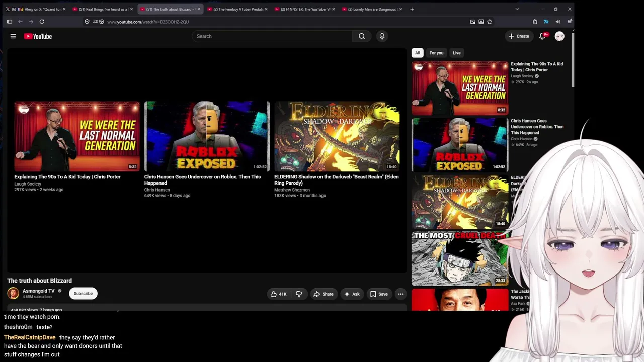Switch to 'F1NN5TER: The YouTuber' tab

tap(304, 9)
